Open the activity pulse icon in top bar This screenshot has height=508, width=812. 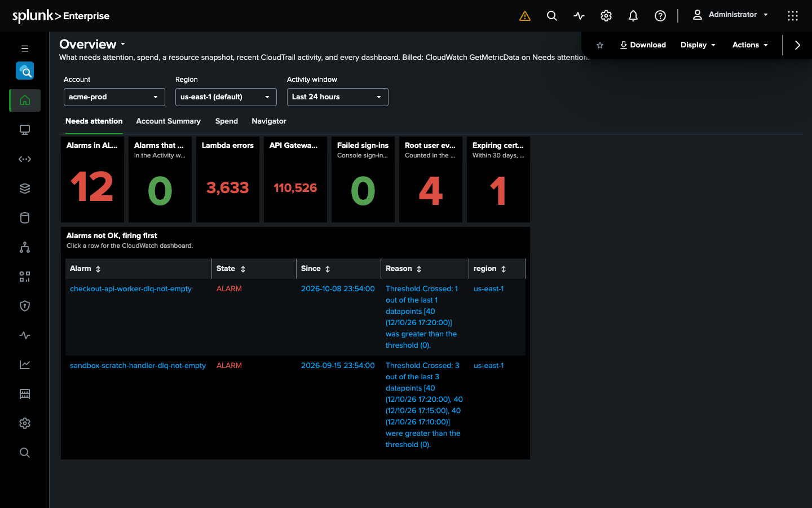click(x=579, y=16)
